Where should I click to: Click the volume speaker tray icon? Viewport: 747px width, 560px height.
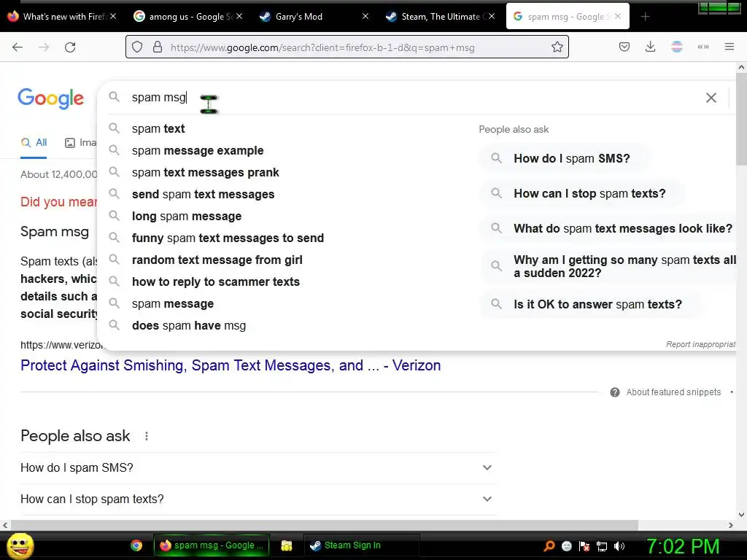tap(619, 546)
